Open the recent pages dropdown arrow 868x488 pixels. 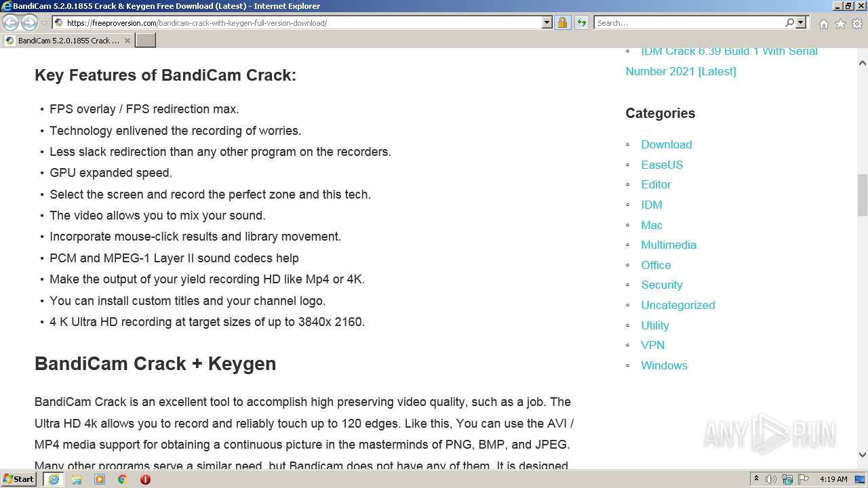click(44, 23)
